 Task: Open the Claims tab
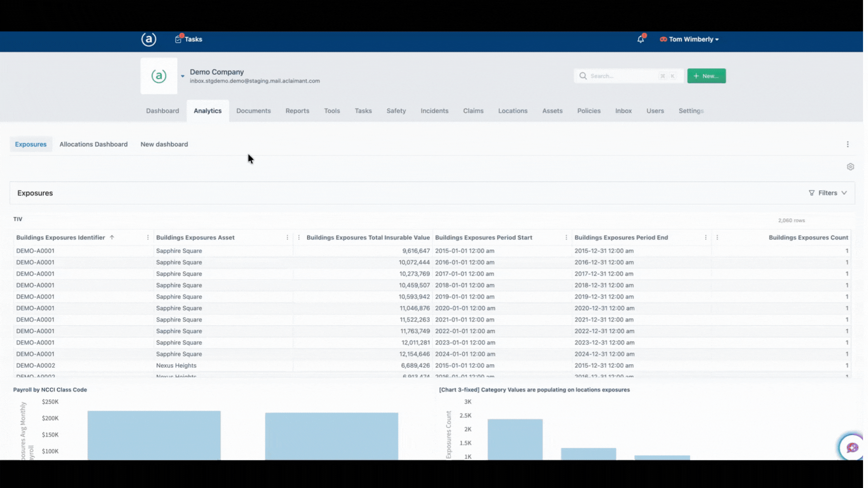pos(473,111)
